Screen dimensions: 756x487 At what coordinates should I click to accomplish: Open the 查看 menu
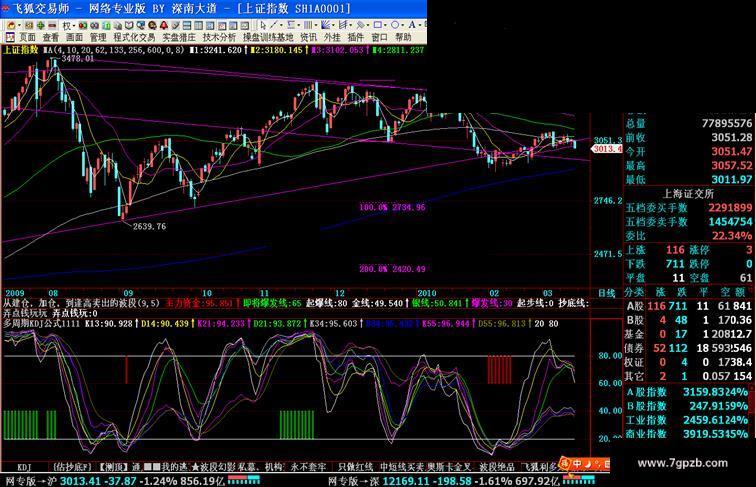click(x=51, y=37)
